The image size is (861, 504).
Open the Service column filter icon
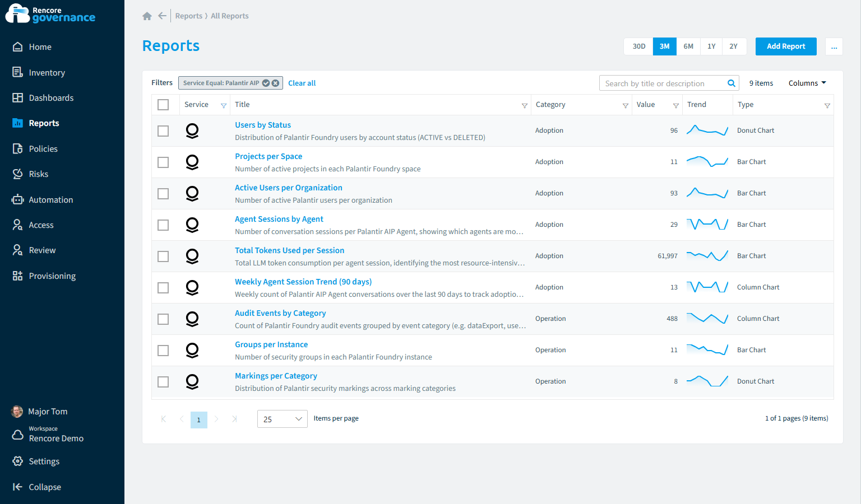click(x=224, y=105)
